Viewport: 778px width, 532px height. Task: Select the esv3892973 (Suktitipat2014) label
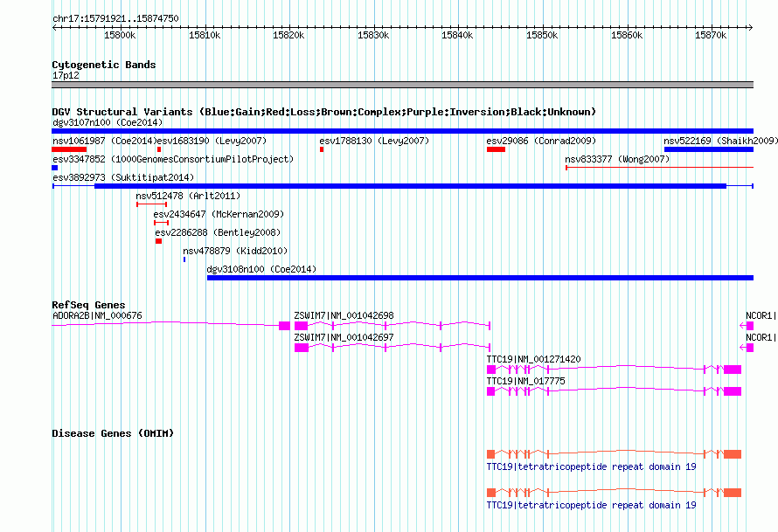click(123, 177)
